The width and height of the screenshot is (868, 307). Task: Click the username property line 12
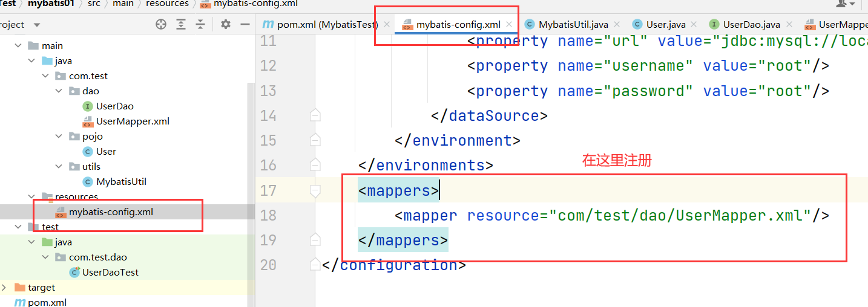(x=648, y=66)
